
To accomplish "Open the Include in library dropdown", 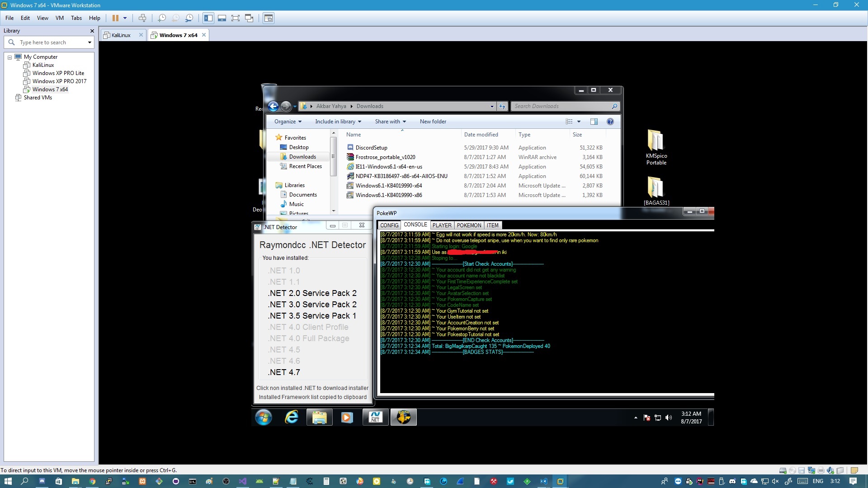I will pyautogui.click(x=338, y=122).
